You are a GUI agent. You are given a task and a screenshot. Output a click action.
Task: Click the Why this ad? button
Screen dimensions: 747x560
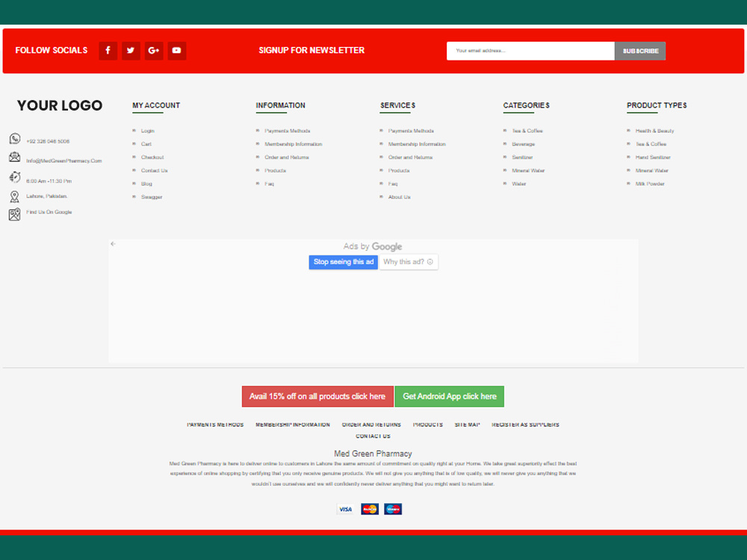[409, 262]
